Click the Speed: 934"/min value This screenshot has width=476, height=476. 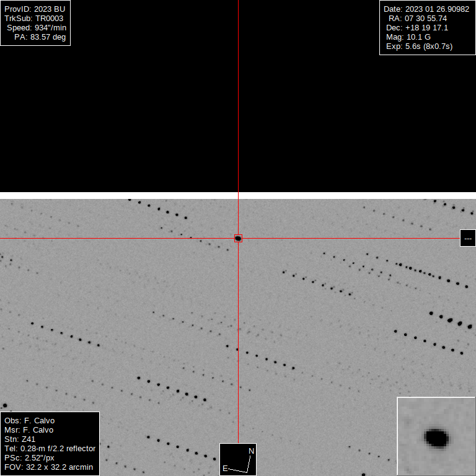click(x=37, y=28)
